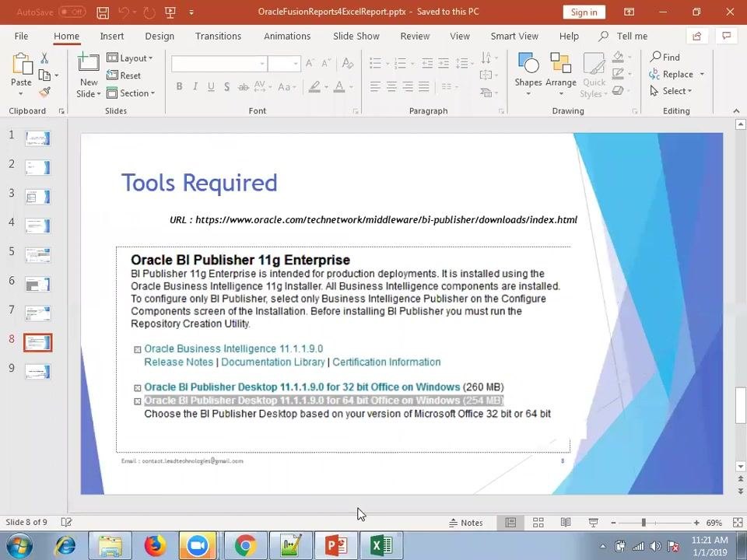Click Documentation Library link
Viewport: 747px width, 560px height.
[273, 362]
